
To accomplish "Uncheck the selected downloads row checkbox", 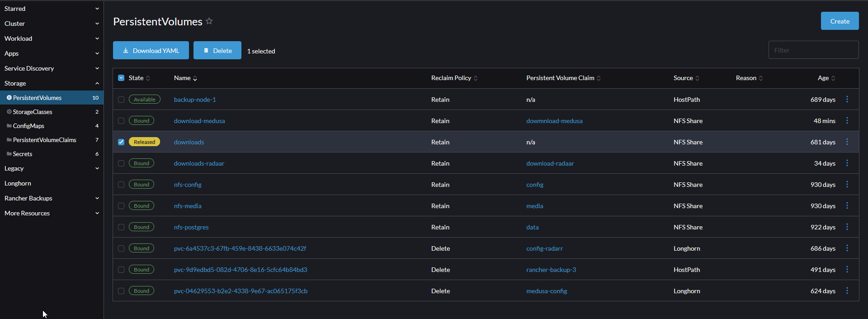I will tap(121, 142).
